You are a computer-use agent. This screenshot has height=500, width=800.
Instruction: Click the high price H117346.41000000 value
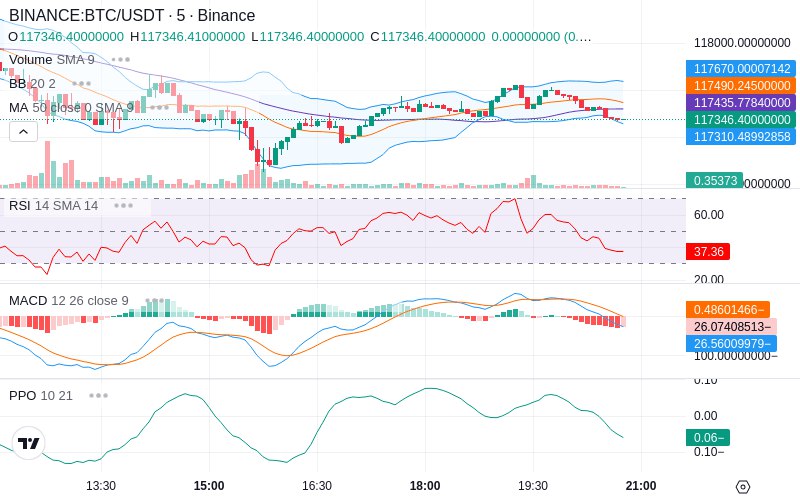[187, 37]
